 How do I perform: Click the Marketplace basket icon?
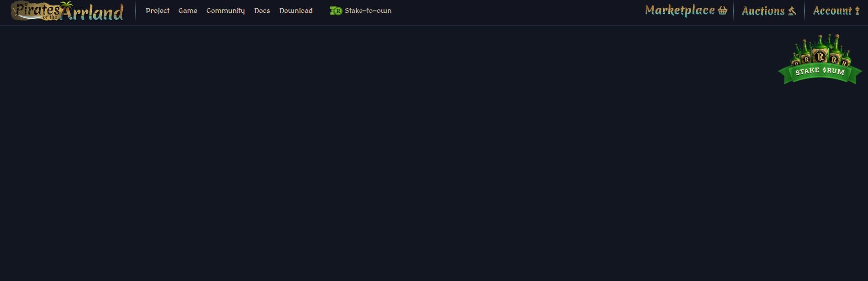click(x=722, y=10)
